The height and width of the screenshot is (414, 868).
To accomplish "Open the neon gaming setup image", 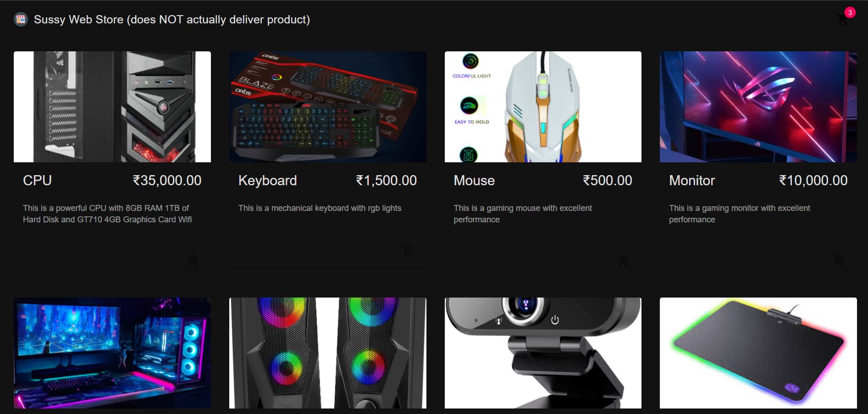I will click(x=112, y=353).
